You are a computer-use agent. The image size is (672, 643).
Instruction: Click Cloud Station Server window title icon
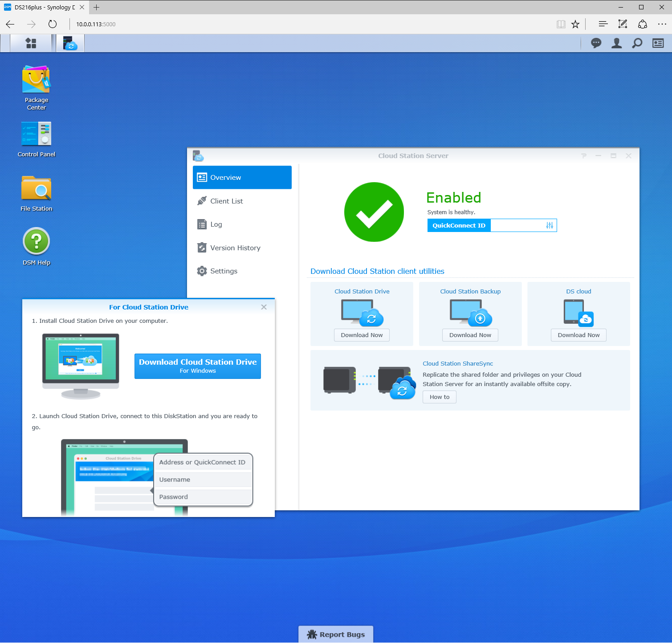coord(198,156)
